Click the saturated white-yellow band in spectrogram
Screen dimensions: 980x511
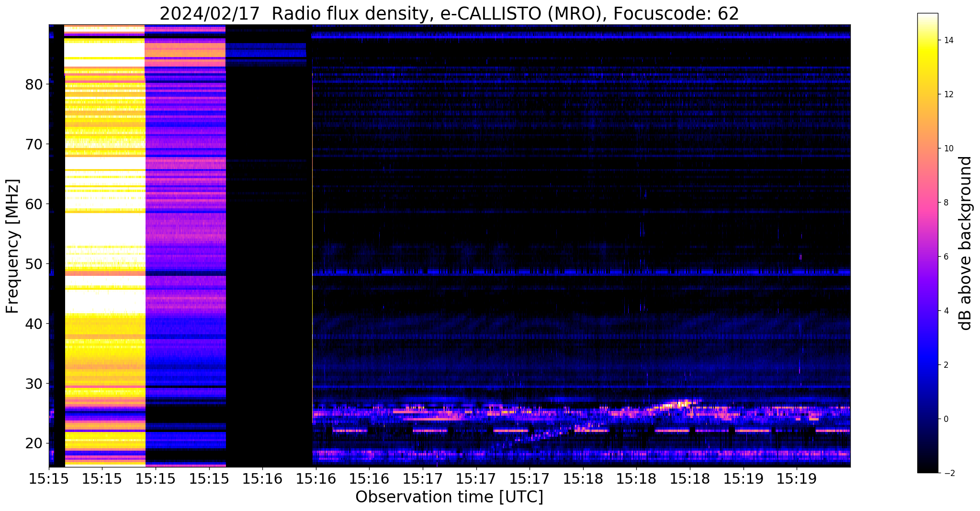105,245
